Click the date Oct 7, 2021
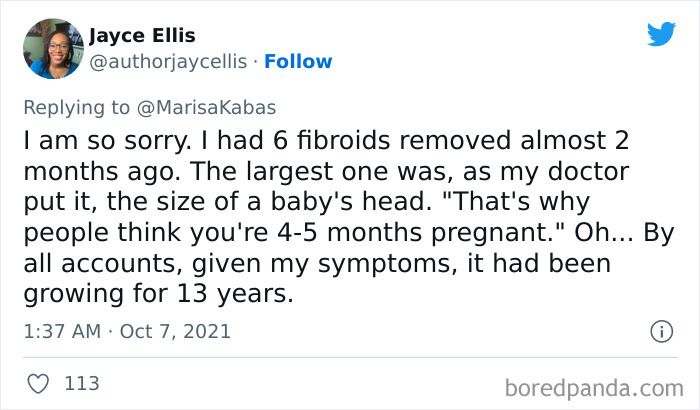The width and height of the screenshot is (700, 410). 176,331
